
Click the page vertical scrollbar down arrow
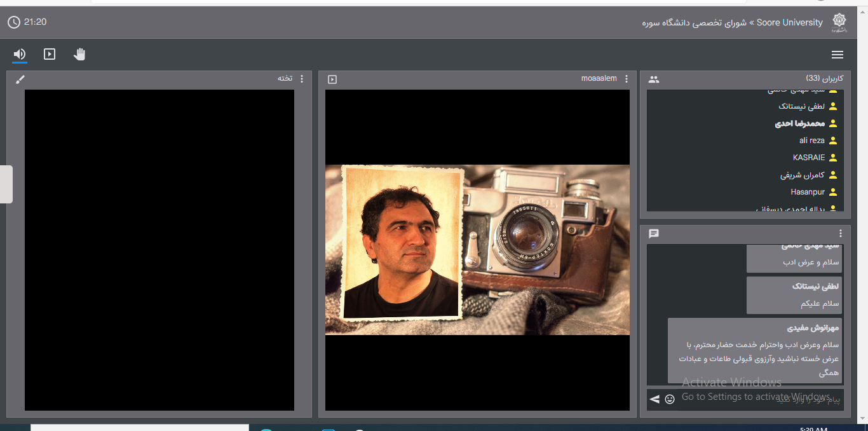pos(862,418)
